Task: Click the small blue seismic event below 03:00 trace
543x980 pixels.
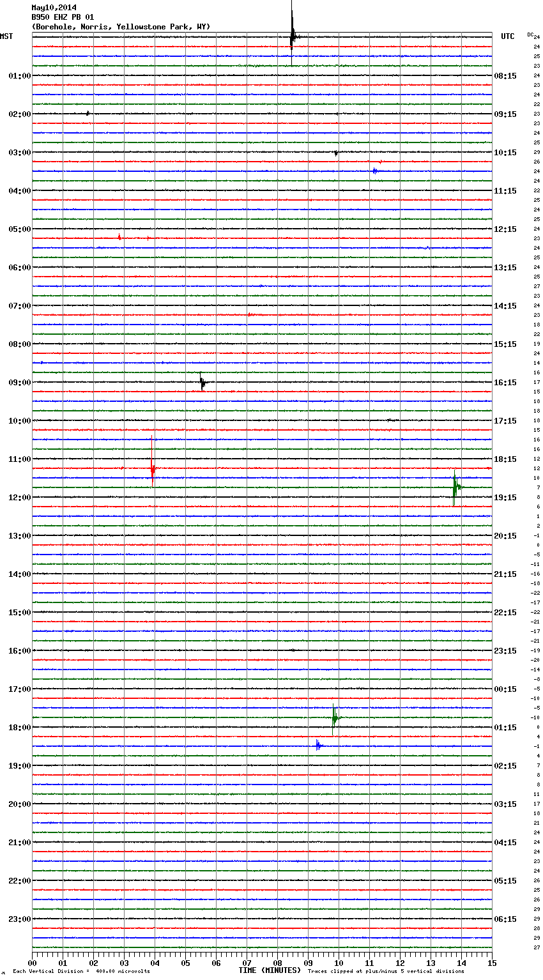Action: (375, 171)
